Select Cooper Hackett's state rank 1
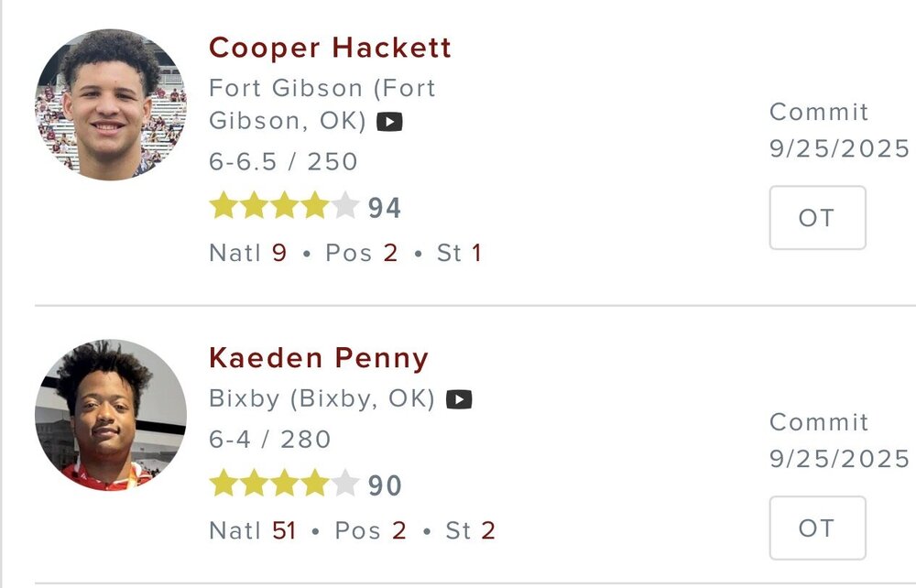This screenshot has height=588, width=916. tap(476, 253)
